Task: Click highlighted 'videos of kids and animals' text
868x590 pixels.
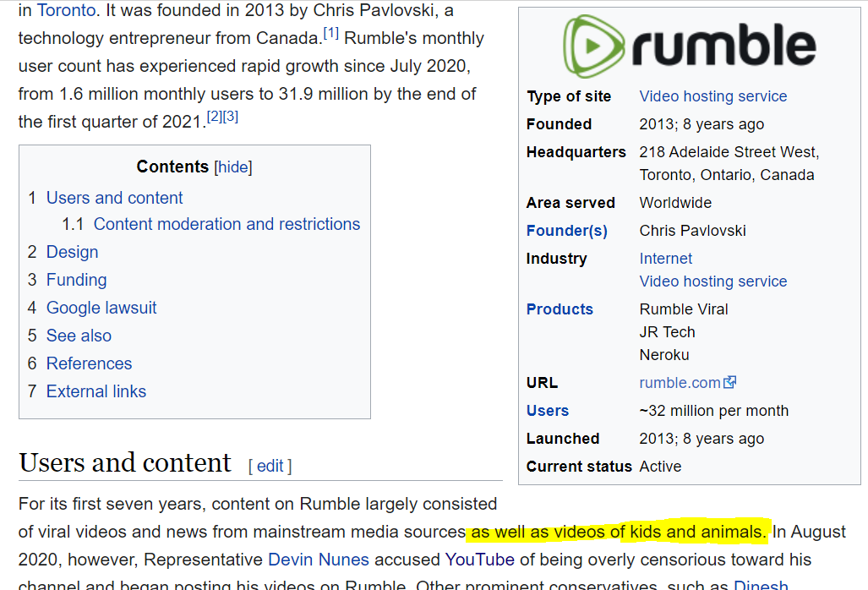Action: pyautogui.click(x=658, y=532)
